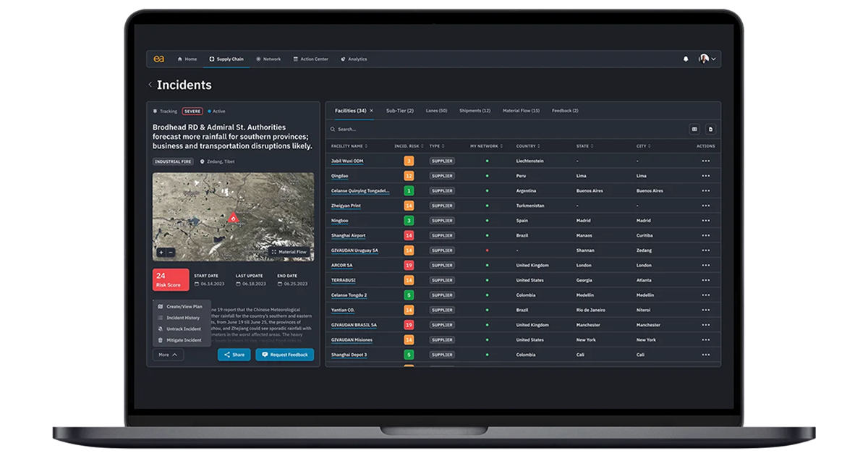The height and width of the screenshot is (456, 868).
Task: Open actions menu for Celanse Quinying row
Action: coord(706,190)
